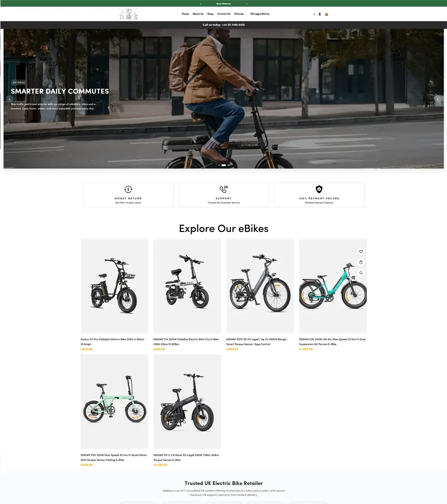Open ENGWE P20 mint bike thumbnail
Screen dimensions: 447x504
[x=115, y=401]
